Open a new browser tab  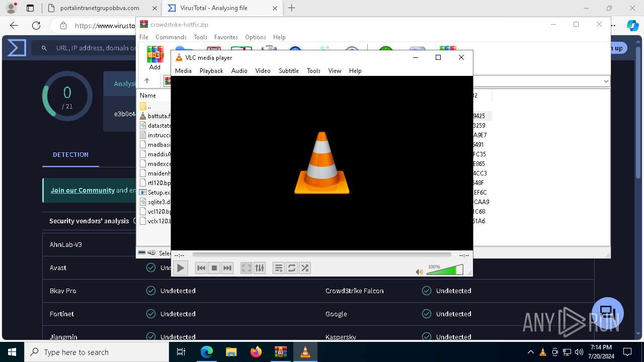tap(291, 8)
